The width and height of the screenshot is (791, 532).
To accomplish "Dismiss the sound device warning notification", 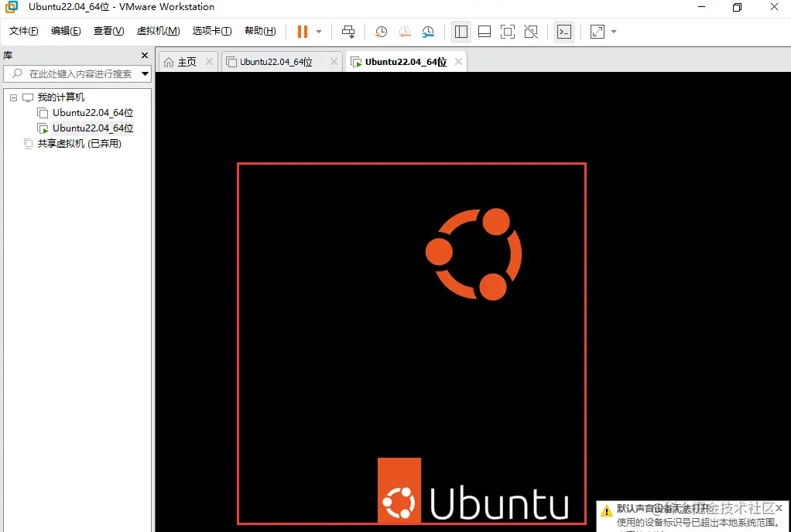I will click(779, 508).
